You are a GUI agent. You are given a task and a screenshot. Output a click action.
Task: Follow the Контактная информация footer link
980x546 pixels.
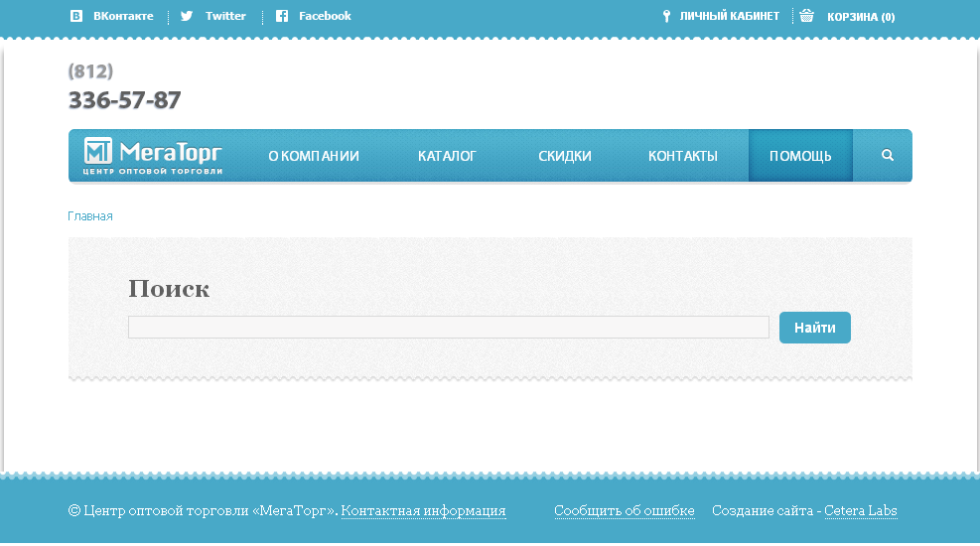pyautogui.click(x=423, y=511)
